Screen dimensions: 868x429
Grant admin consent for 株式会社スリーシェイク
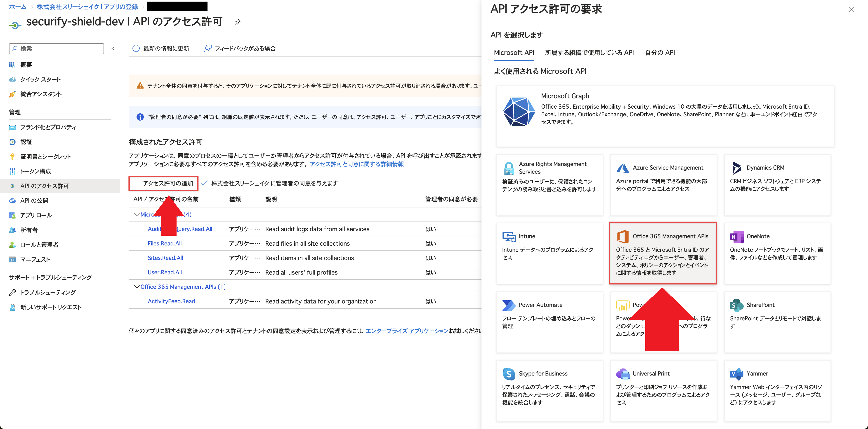click(269, 183)
